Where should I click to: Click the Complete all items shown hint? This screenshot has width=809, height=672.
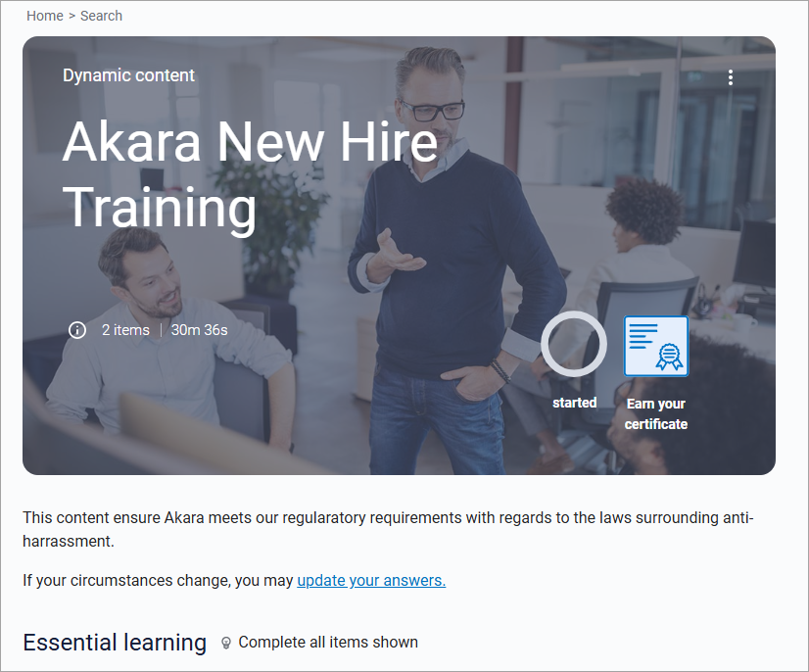point(328,642)
